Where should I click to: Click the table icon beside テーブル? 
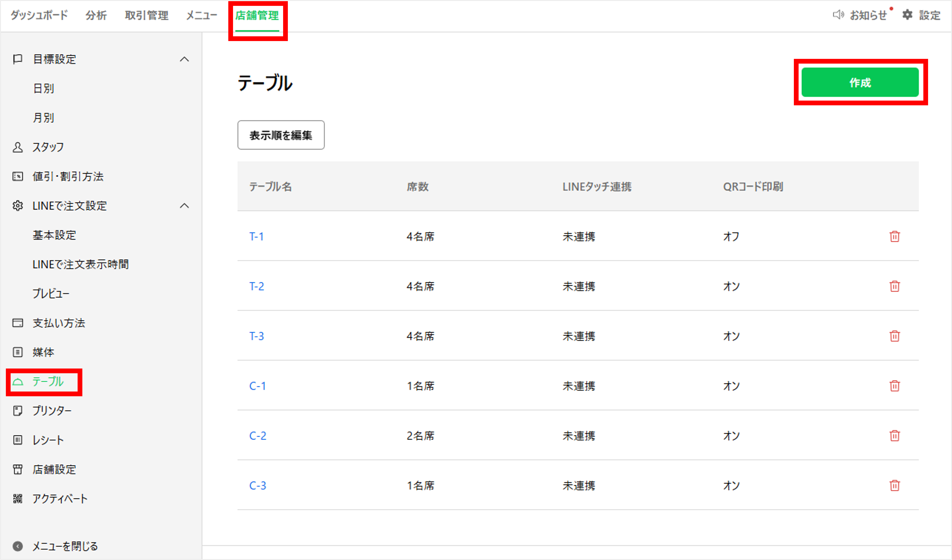click(x=17, y=382)
